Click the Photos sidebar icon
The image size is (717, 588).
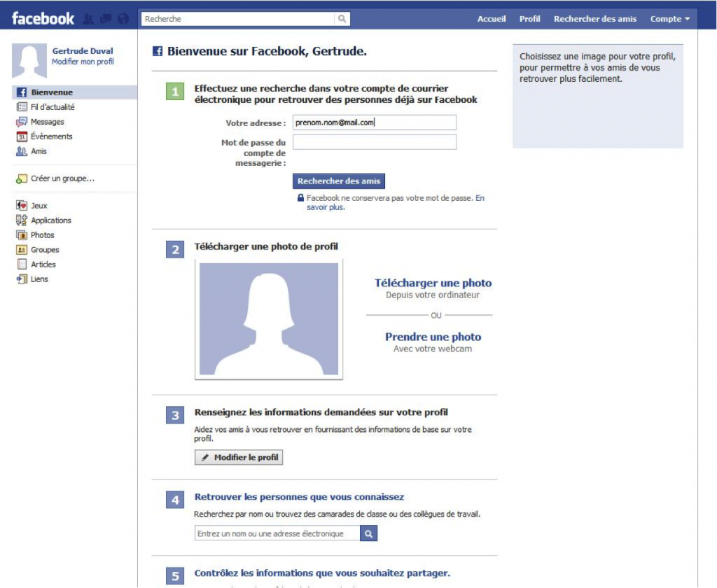(x=22, y=235)
